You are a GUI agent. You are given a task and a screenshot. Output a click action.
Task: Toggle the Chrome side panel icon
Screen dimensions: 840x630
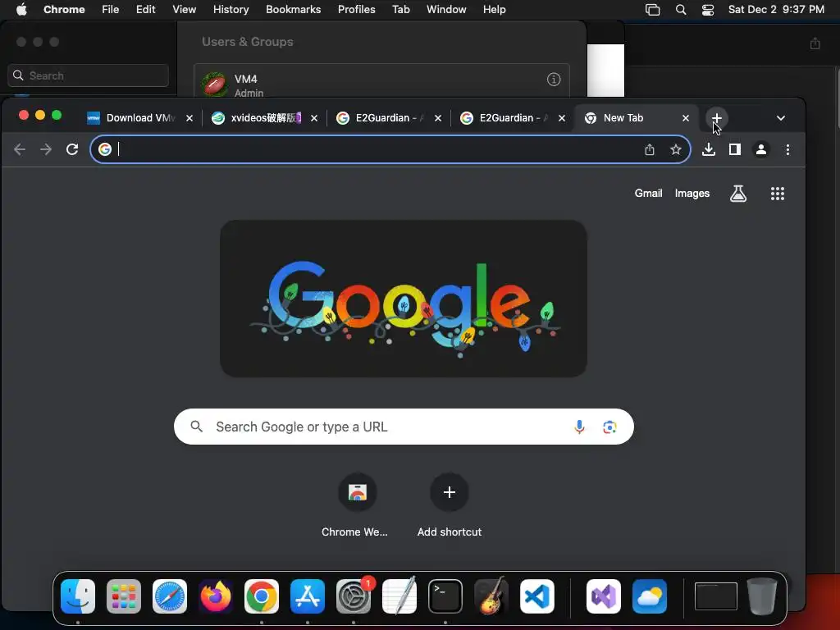[734, 149]
